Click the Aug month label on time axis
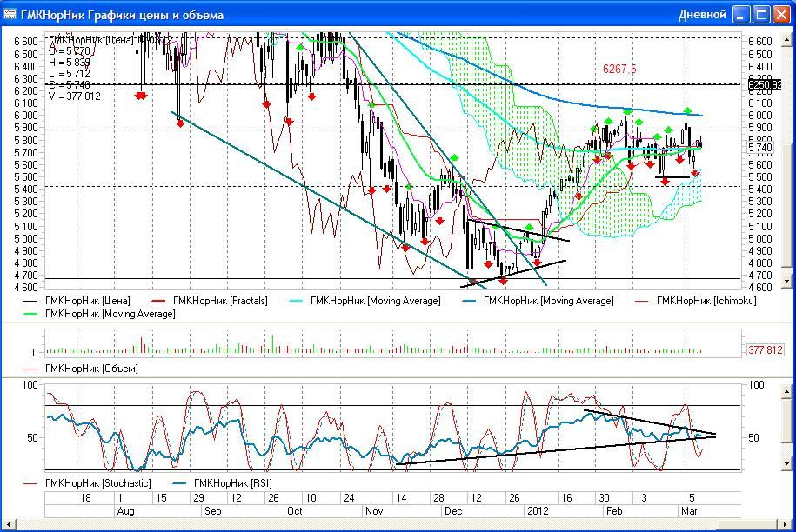 point(125,510)
